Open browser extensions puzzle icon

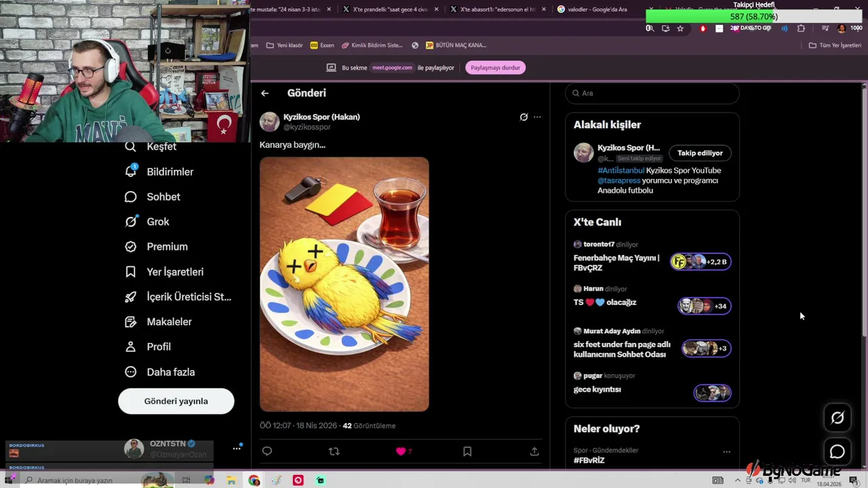pyautogui.click(x=801, y=28)
